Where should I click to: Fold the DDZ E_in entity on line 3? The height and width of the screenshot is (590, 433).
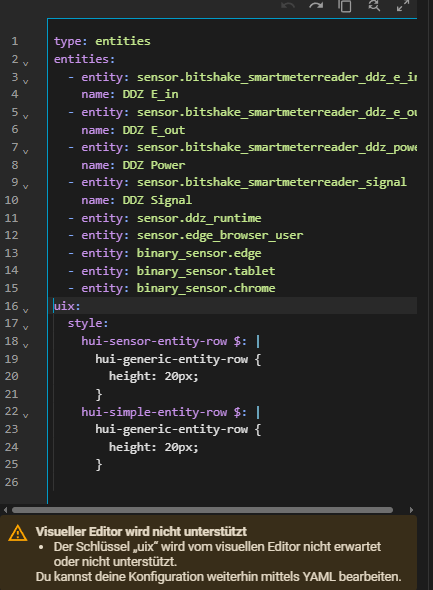tap(25, 81)
